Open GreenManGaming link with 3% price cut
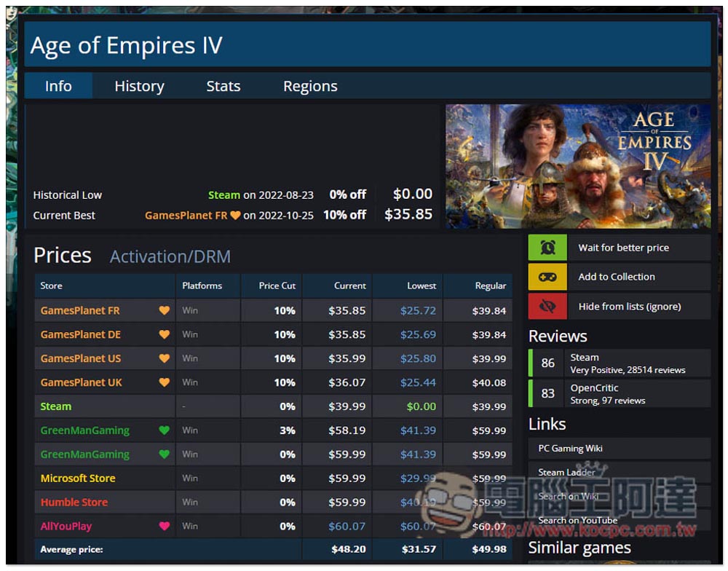Screen dimensions: 728x571 (85, 430)
